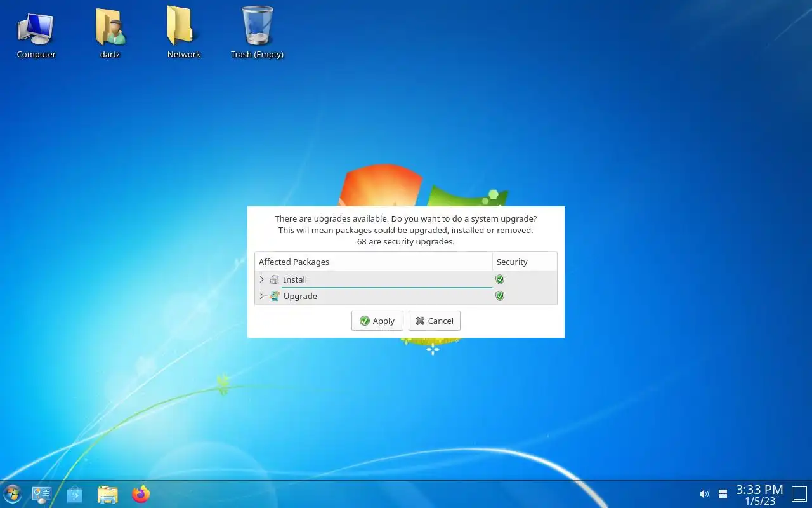Select the Install row in Affected Packages

[x=406, y=279]
